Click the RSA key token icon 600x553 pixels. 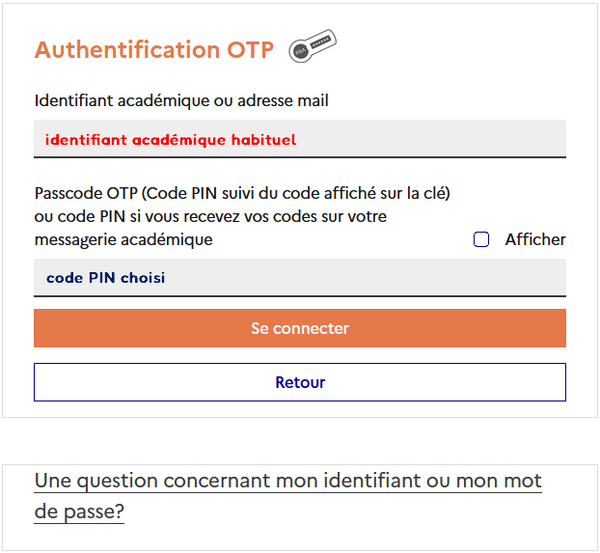tap(312, 46)
